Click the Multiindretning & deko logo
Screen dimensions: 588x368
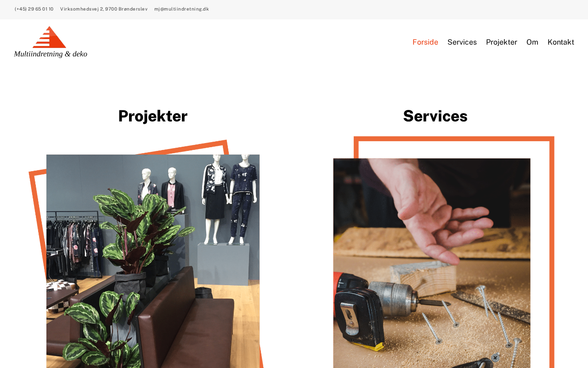click(x=51, y=42)
